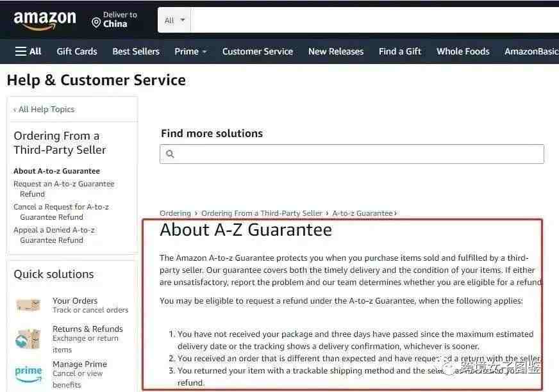Click magnifier icon in Find more solutions
The image size is (559, 392).
click(x=170, y=154)
